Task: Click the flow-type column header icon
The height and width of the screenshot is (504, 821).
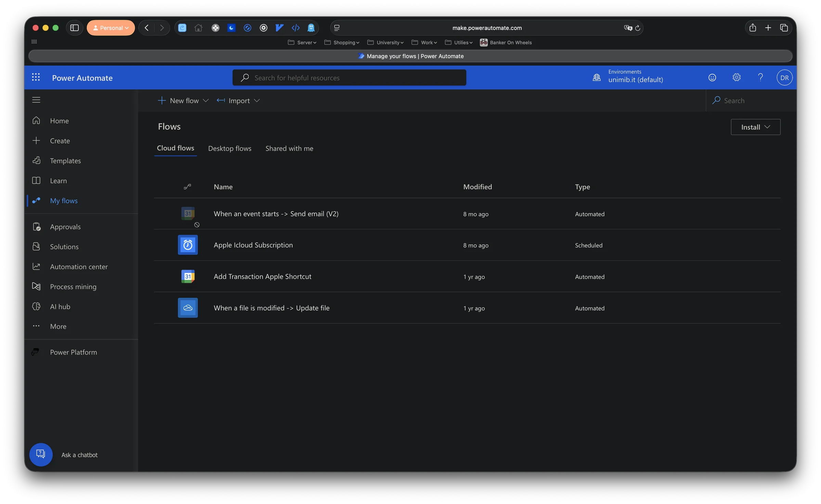Action: (x=187, y=187)
